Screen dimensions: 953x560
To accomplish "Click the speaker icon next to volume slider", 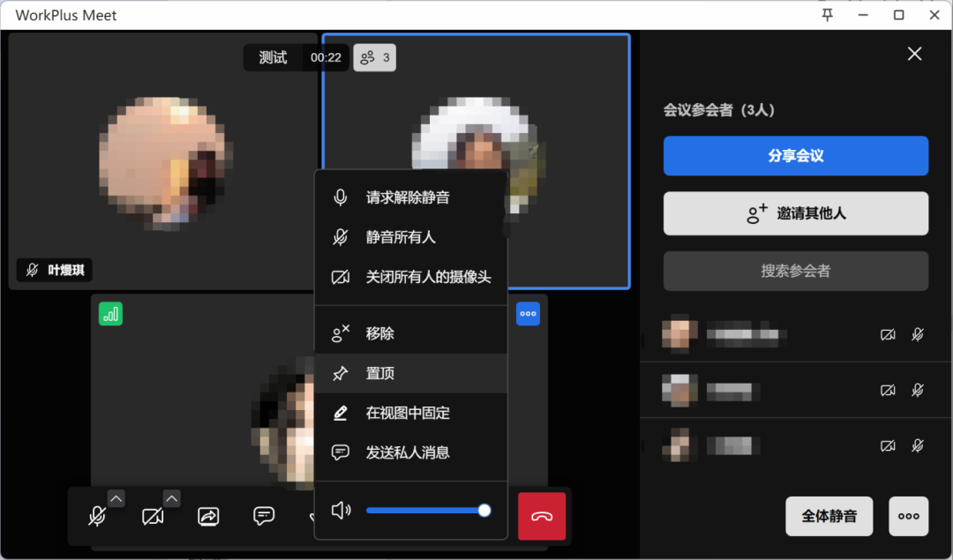I will [341, 510].
